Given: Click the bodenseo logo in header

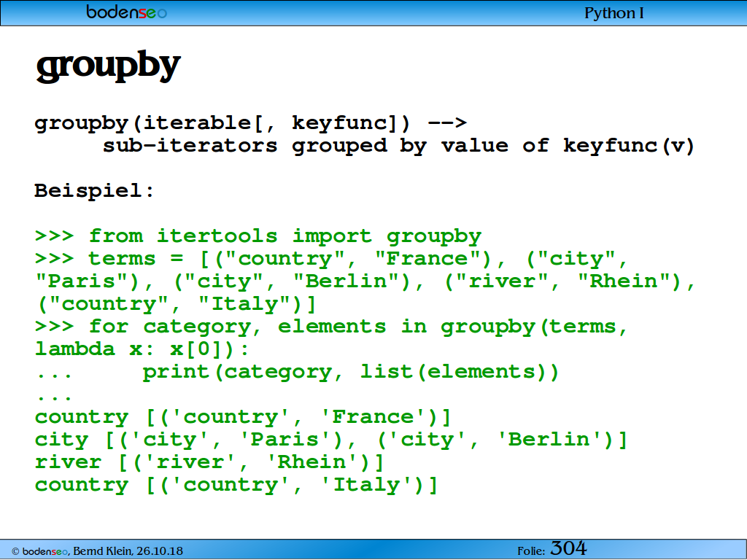Looking at the screenshot, I should [127, 12].
